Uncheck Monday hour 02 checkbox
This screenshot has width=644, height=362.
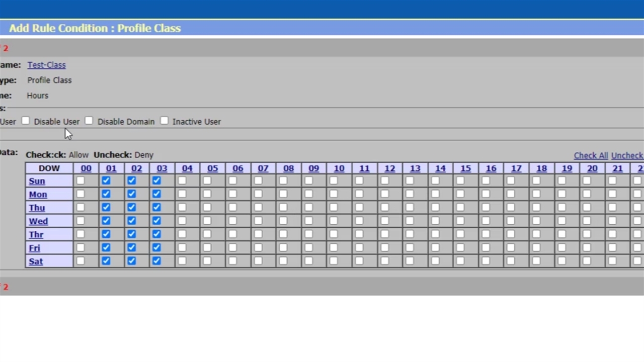[131, 194]
